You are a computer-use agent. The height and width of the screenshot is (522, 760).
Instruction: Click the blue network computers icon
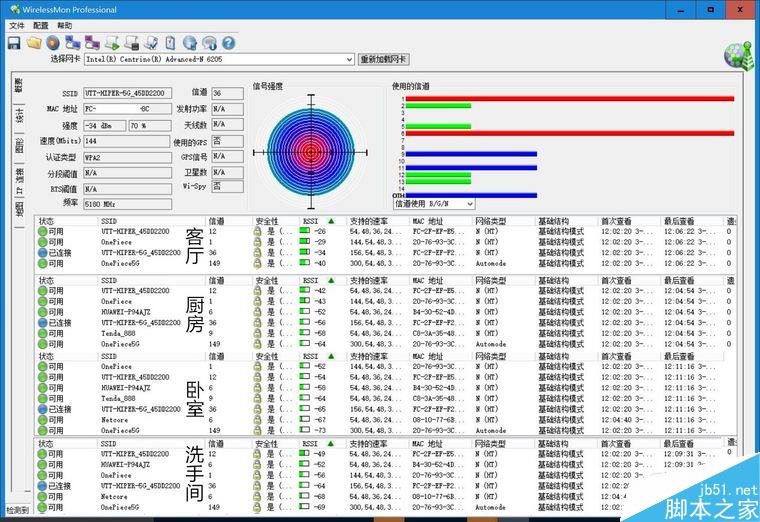pos(73,43)
